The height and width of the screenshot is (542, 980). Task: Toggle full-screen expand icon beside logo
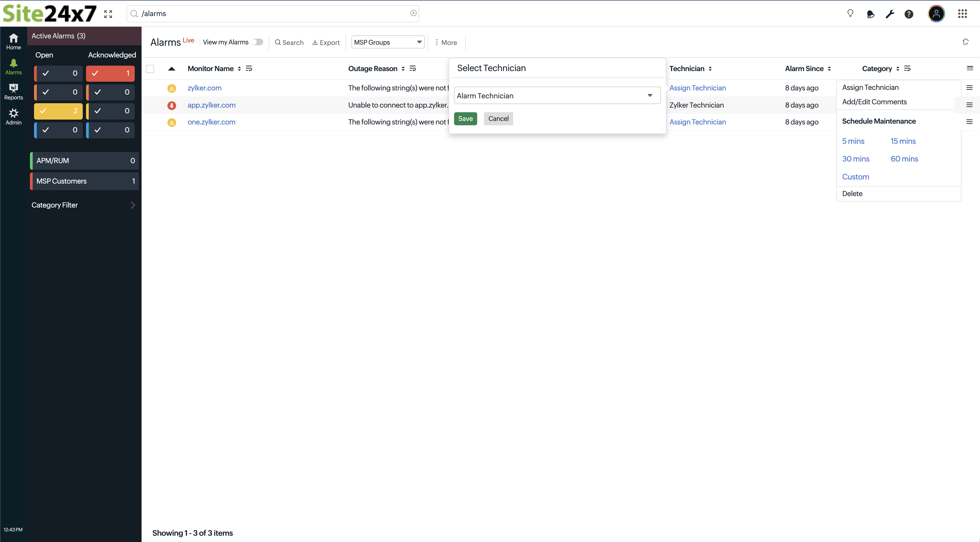tap(108, 14)
